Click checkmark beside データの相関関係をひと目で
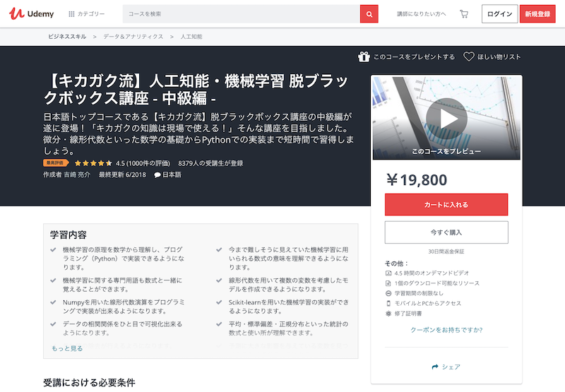 [x=54, y=324]
